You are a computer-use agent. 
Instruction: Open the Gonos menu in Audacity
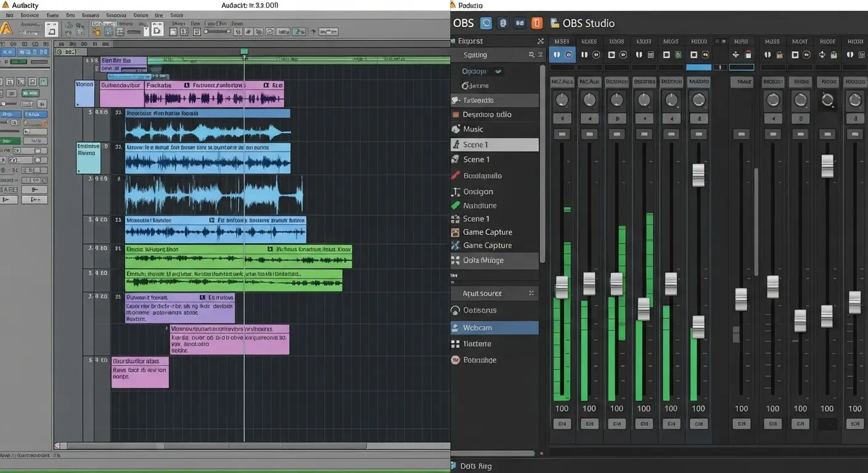click(x=141, y=15)
